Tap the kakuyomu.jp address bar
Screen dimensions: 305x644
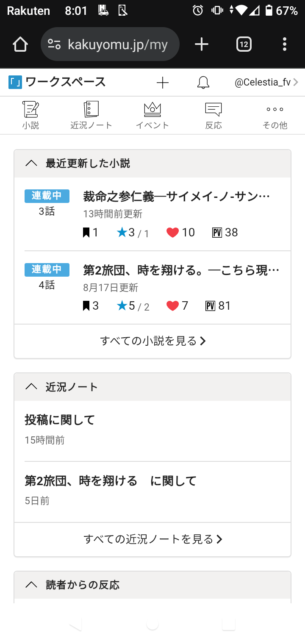coord(110,44)
